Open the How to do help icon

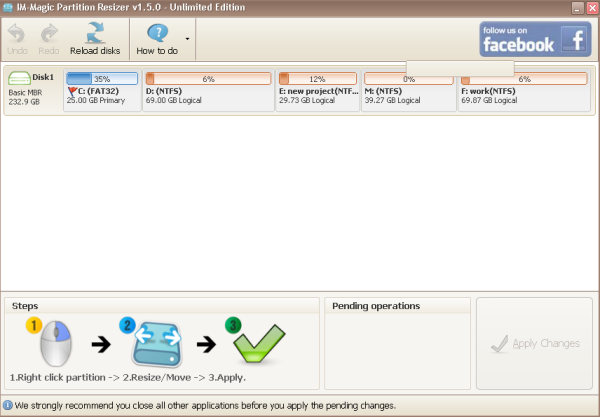(157, 33)
